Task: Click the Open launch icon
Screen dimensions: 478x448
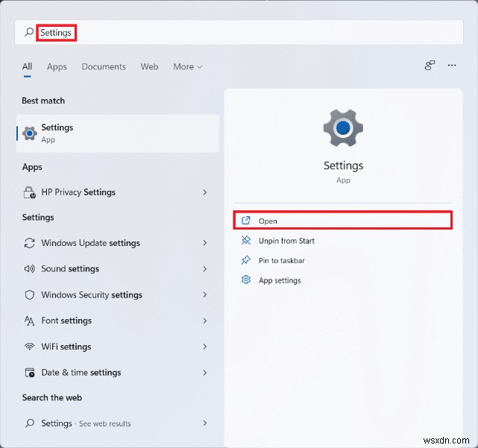Action: coord(245,221)
